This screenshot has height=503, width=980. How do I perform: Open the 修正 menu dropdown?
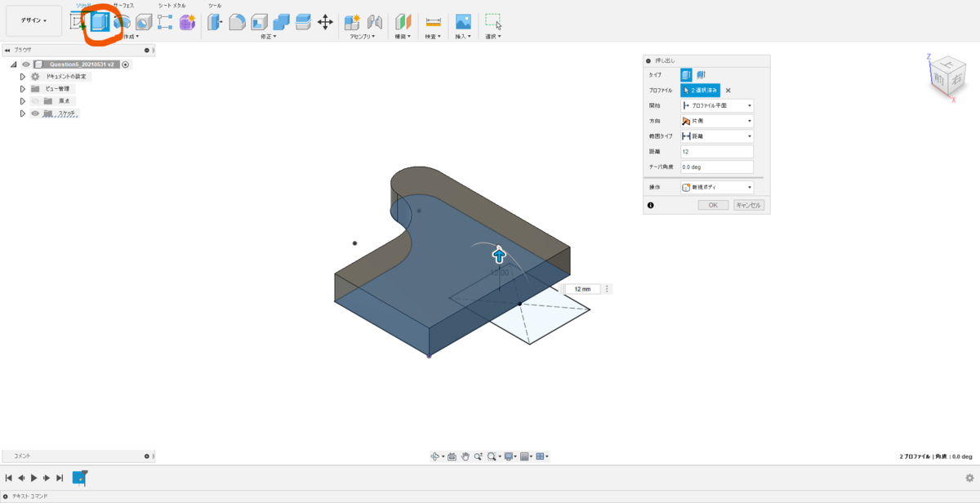click(x=268, y=36)
